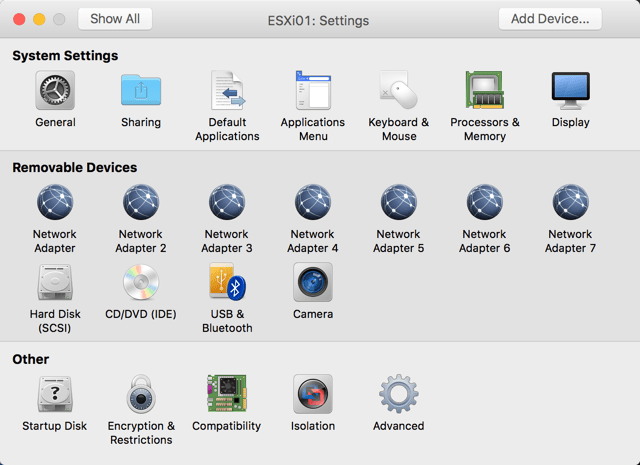This screenshot has height=465, width=640.
Task: Open the Sharing settings icon
Action: pos(141,91)
